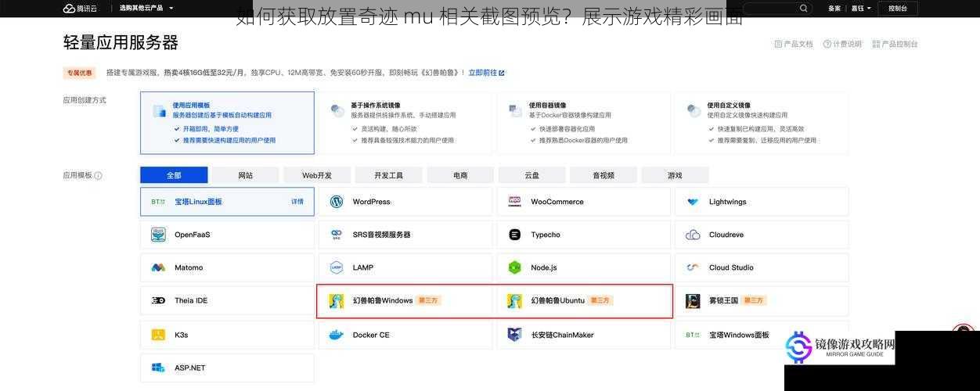
Task: Select the 雾锁王国 game icon
Action: 693,301
